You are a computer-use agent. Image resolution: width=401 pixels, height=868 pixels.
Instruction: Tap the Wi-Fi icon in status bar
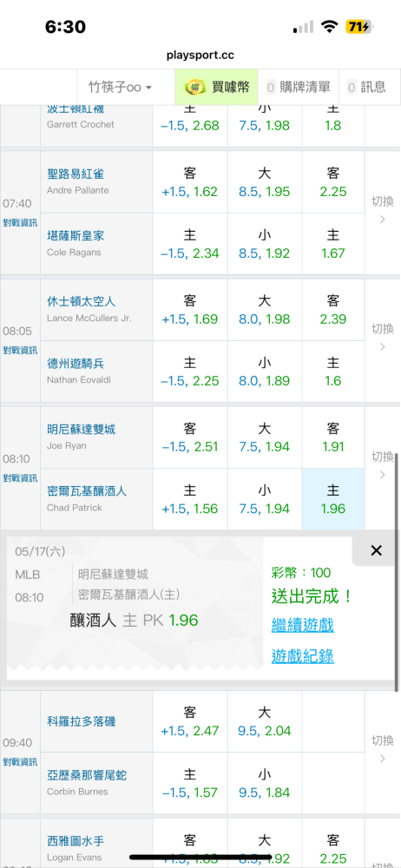(x=331, y=26)
